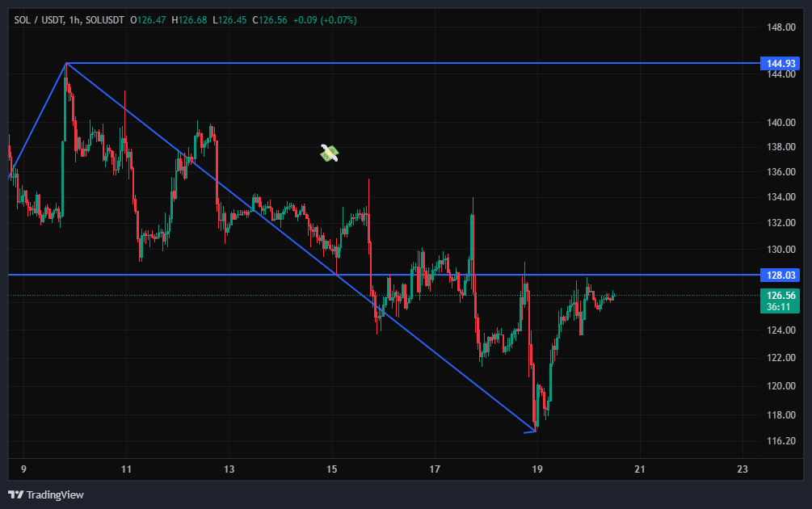Click the 36:11 candle countdown timer

(780, 308)
